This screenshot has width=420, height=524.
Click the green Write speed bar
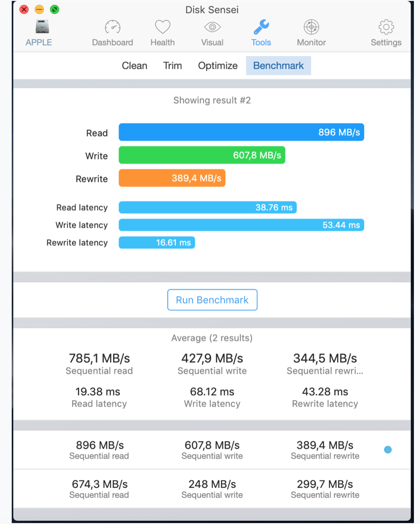[202, 155]
